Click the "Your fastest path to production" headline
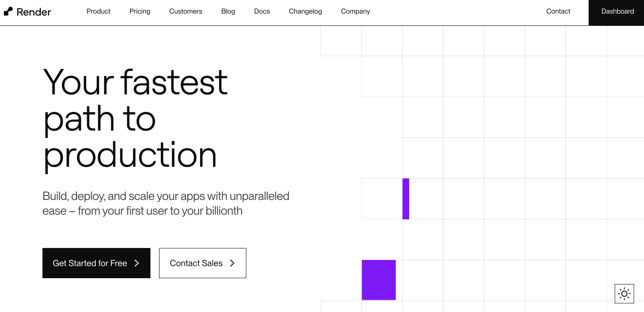644x312 pixels. [135, 119]
